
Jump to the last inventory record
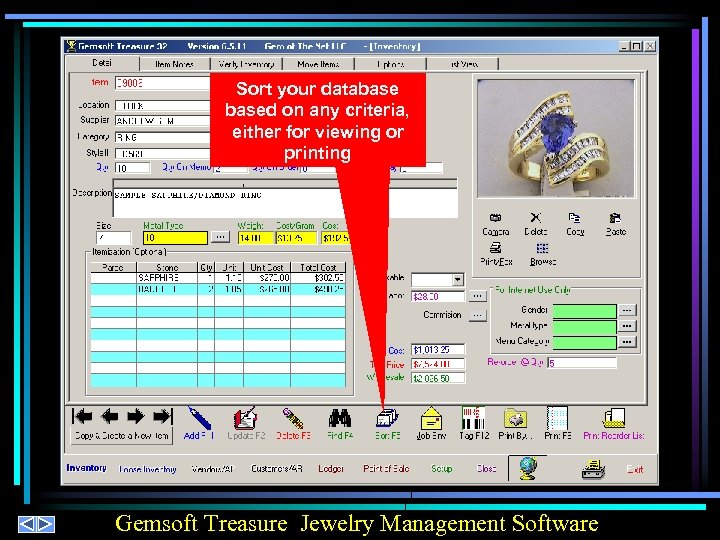click(x=163, y=416)
